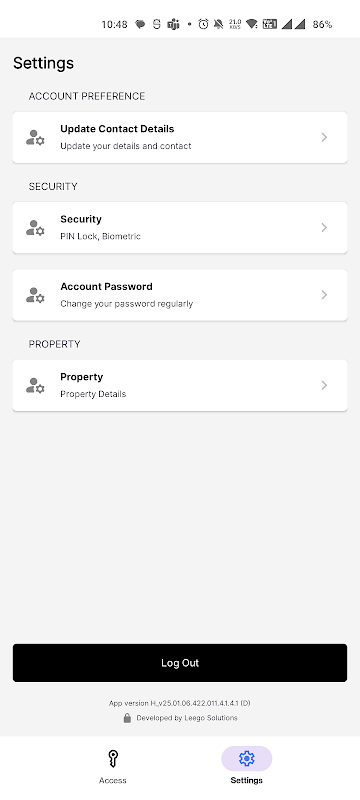This screenshot has width=360, height=800.
Task: Tap the alarm clock status bar icon
Action: click(203, 24)
